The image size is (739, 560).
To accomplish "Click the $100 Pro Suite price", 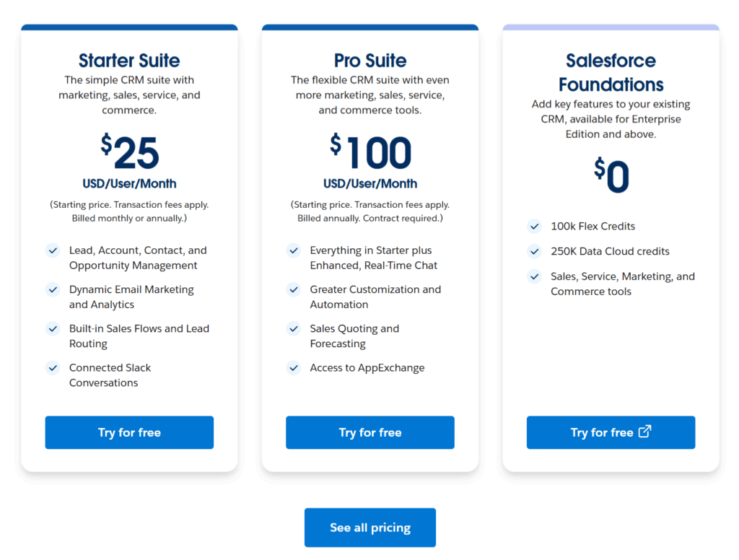I will pos(370,152).
